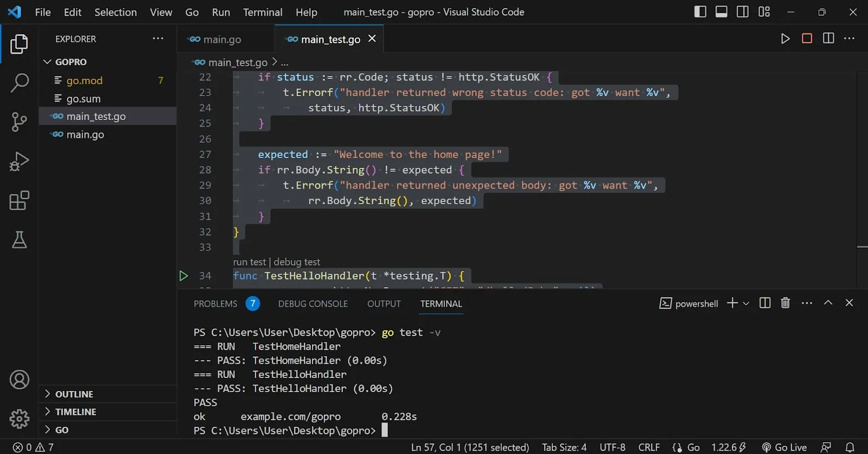Switch to the main.go editor tab

pyautogui.click(x=226, y=39)
